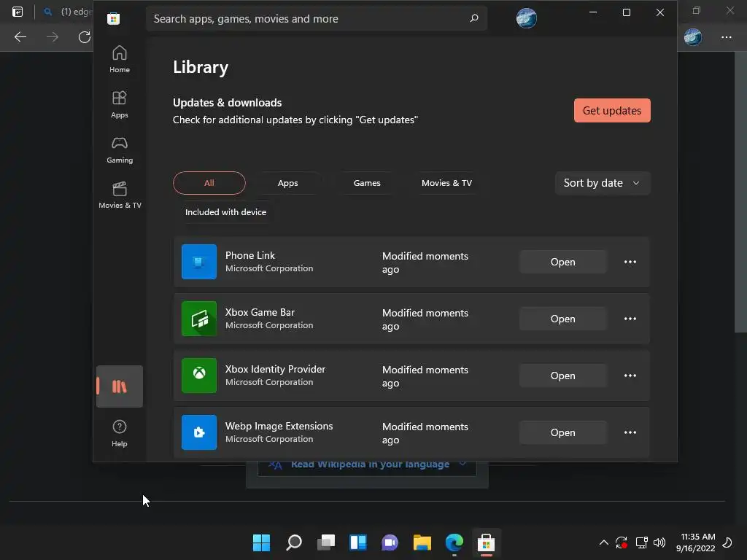Open Widgets from the taskbar

(x=358, y=542)
